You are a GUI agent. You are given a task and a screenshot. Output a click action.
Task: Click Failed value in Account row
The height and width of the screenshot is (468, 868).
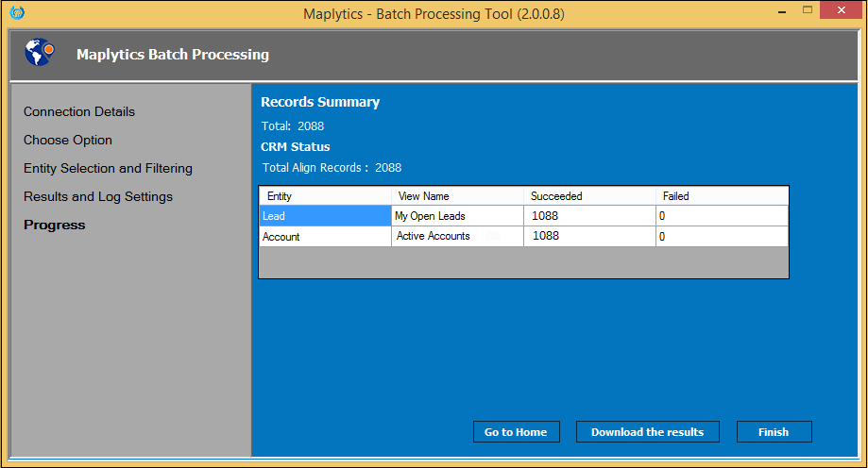point(722,237)
